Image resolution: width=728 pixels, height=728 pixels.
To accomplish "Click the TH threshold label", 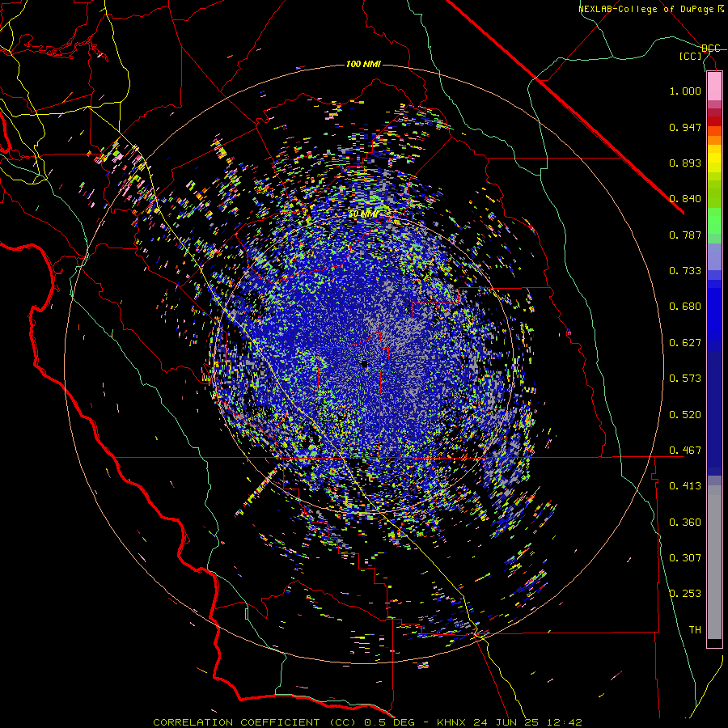I will 695,630.
